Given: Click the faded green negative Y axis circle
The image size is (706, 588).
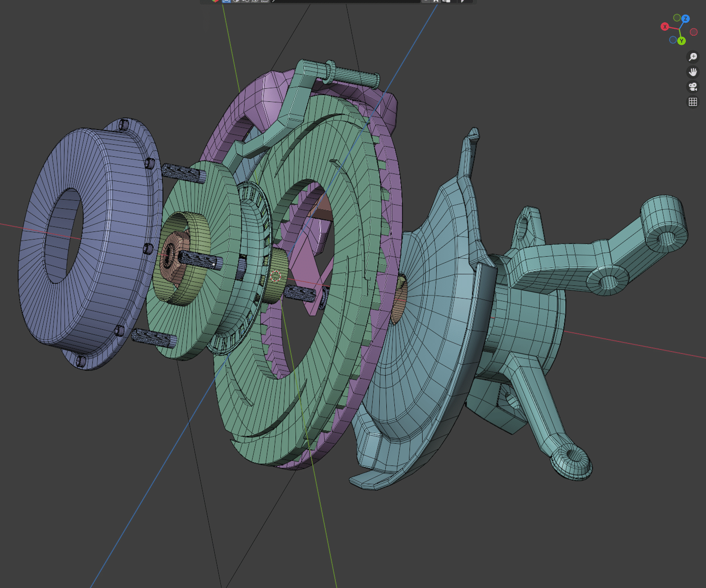Looking at the screenshot, I should [677, 18].
